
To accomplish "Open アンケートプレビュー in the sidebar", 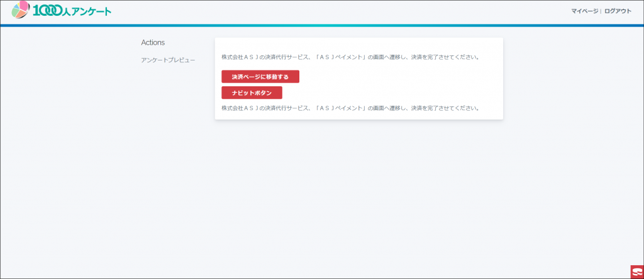I will 168,60.
